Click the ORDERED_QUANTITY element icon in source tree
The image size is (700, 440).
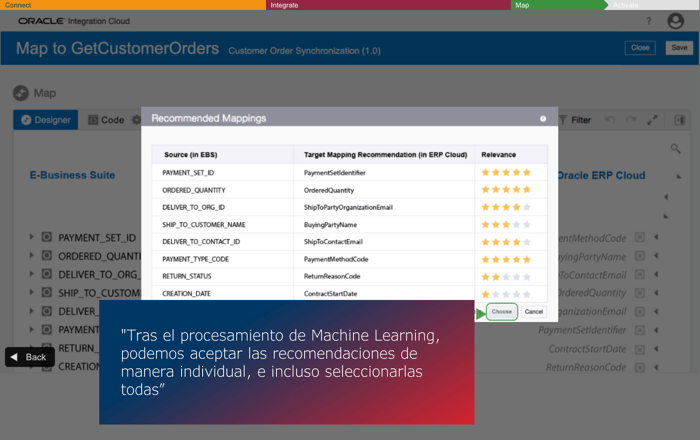click(46, 256)
